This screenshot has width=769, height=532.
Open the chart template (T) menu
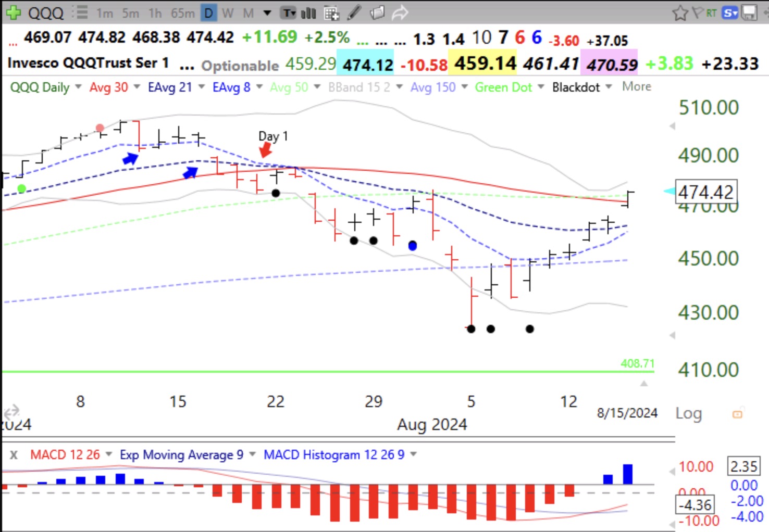[x=288, y=13]
